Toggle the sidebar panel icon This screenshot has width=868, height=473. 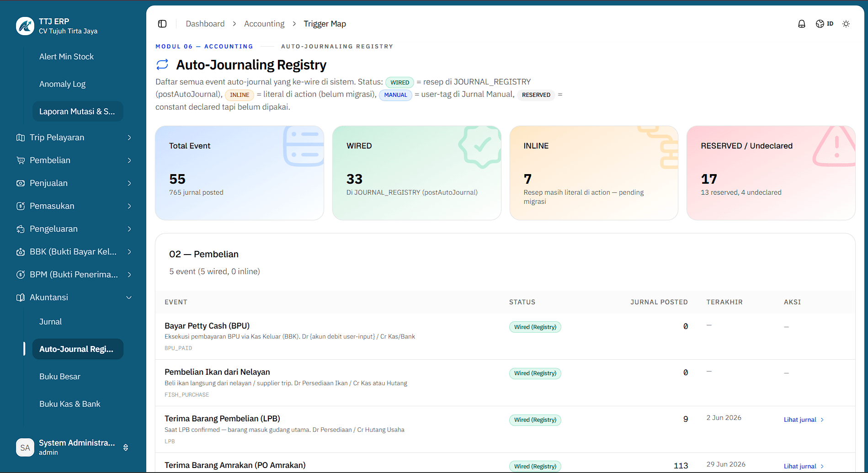pos(162,24)
